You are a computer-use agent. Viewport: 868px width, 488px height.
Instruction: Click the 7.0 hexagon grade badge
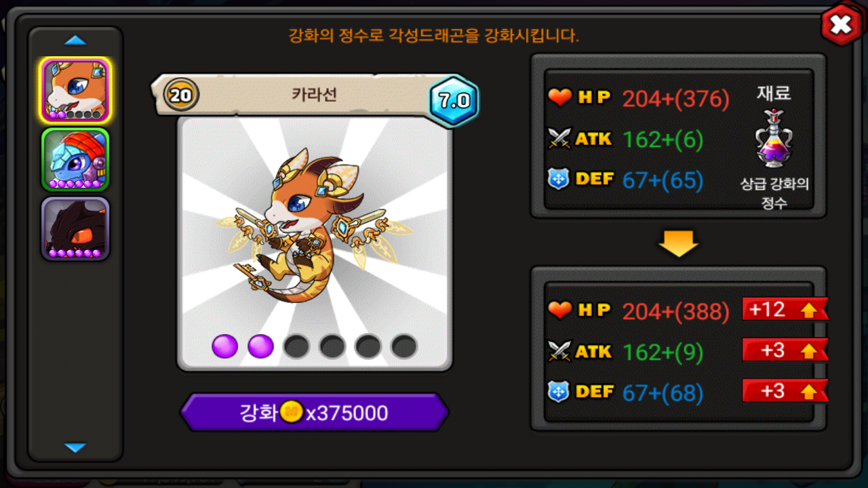click(454, 101)
